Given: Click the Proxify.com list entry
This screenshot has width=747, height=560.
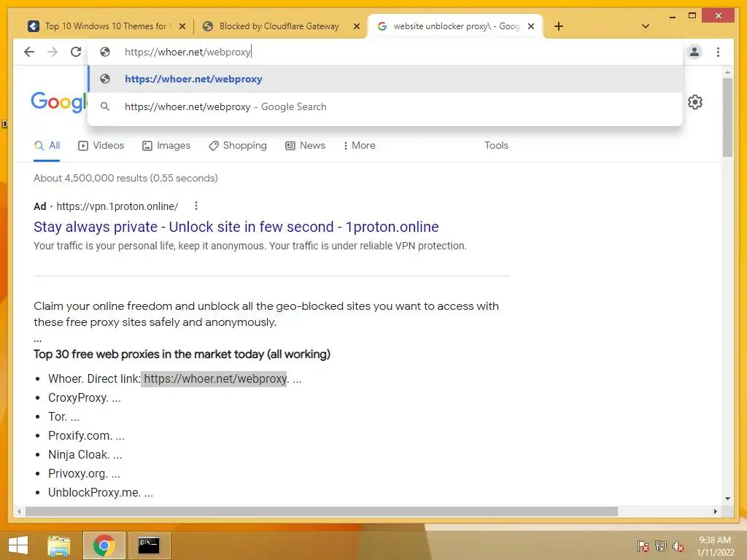Looking at the screenshot, I should point(86,436).
